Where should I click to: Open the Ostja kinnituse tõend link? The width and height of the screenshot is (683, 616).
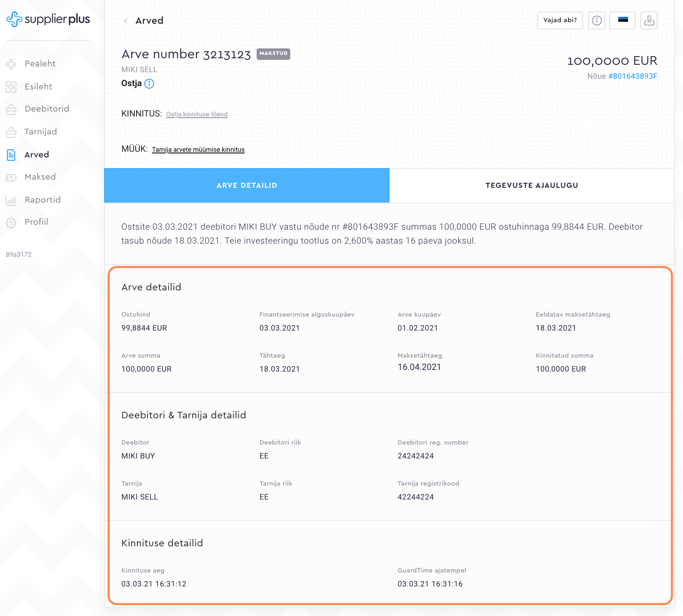coord(197,114)
